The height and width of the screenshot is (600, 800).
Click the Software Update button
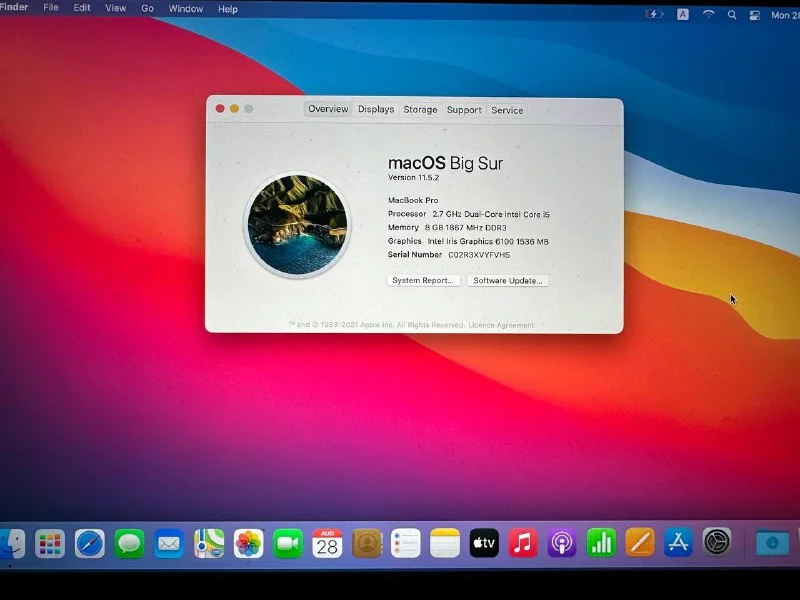pyautogui.click(x=508, y=281)
